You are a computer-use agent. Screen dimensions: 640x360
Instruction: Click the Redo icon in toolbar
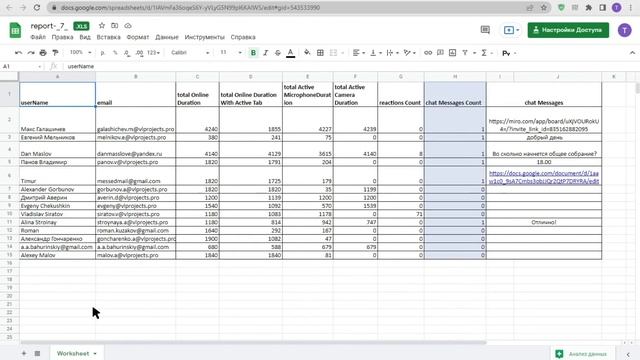pyautogui.click(x=31, y=53)
